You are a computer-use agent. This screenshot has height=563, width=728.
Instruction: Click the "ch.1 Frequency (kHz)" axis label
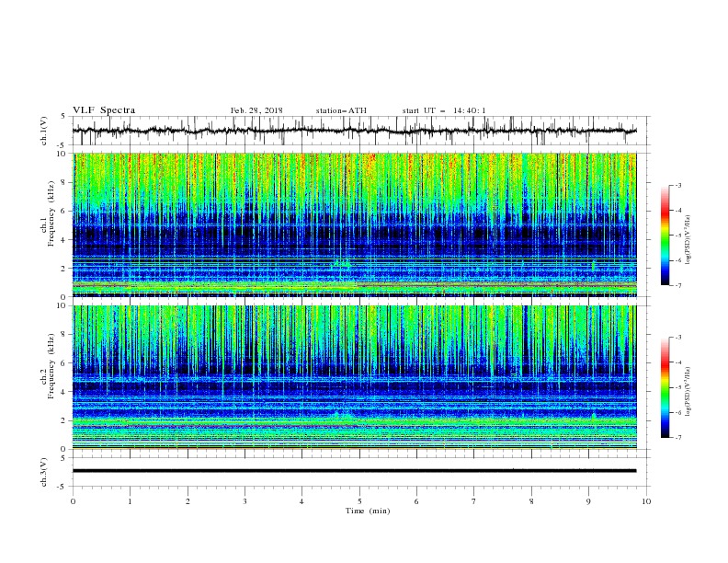pos(48,214)
